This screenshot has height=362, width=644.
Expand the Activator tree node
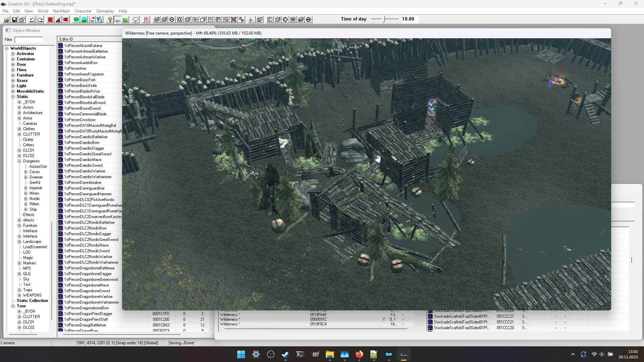point(13,54)
